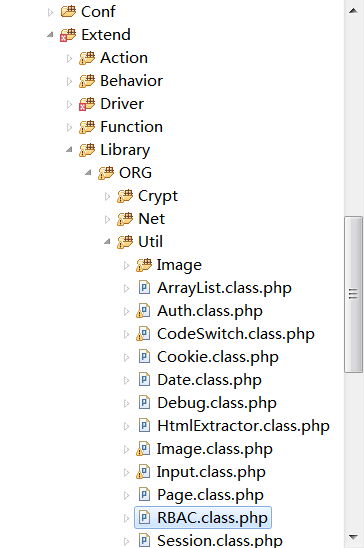This screenshot has height=548, width=364.
Task: Click the Crypt folder icon
Action: pyautogui.click(x=125, y=196)
